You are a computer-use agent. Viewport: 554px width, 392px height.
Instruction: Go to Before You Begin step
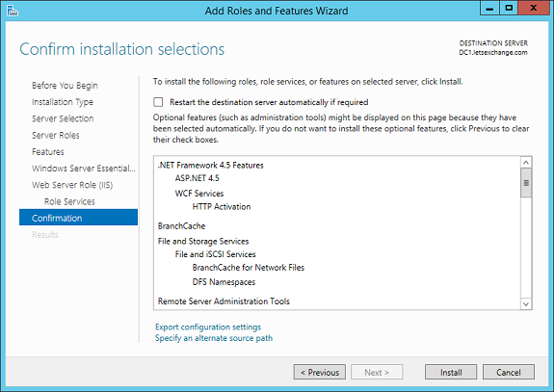65,86
